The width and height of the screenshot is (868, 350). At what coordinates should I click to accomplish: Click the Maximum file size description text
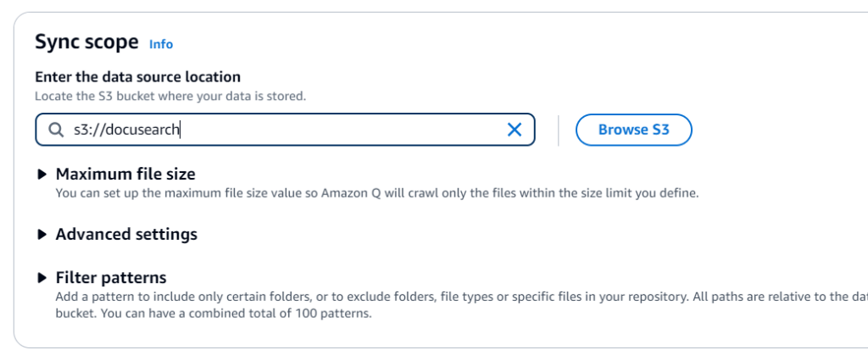click(x=377, y=193)
